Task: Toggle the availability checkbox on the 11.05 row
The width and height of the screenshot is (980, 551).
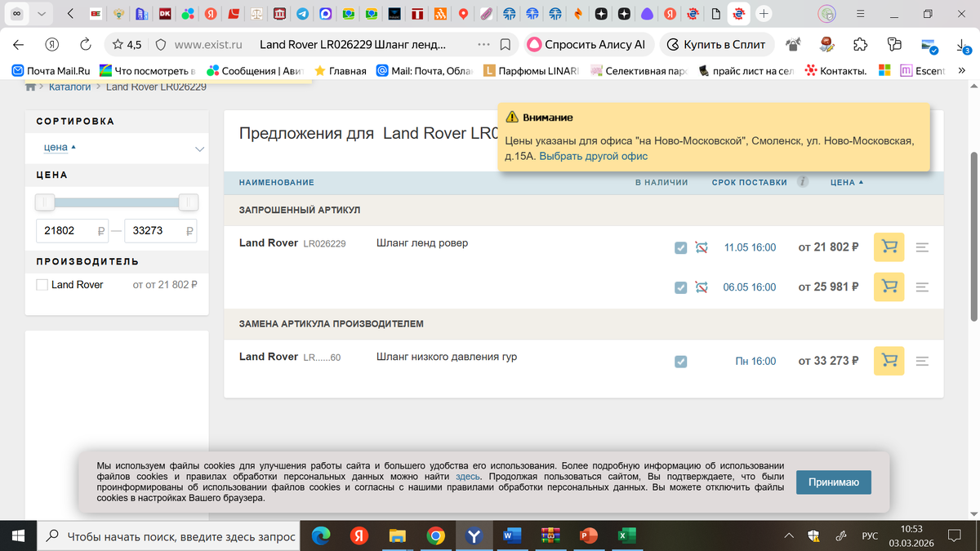Action: [x=681, y=247]
